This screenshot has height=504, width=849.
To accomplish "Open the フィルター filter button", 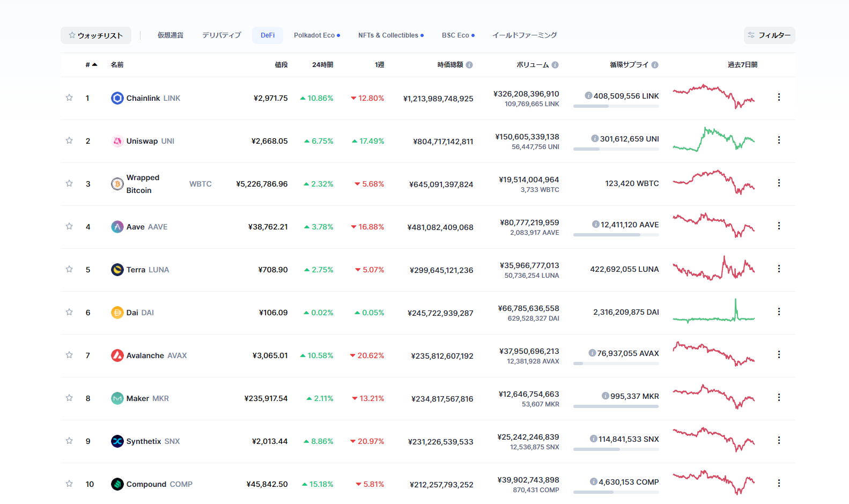I will tap(769, 35).
